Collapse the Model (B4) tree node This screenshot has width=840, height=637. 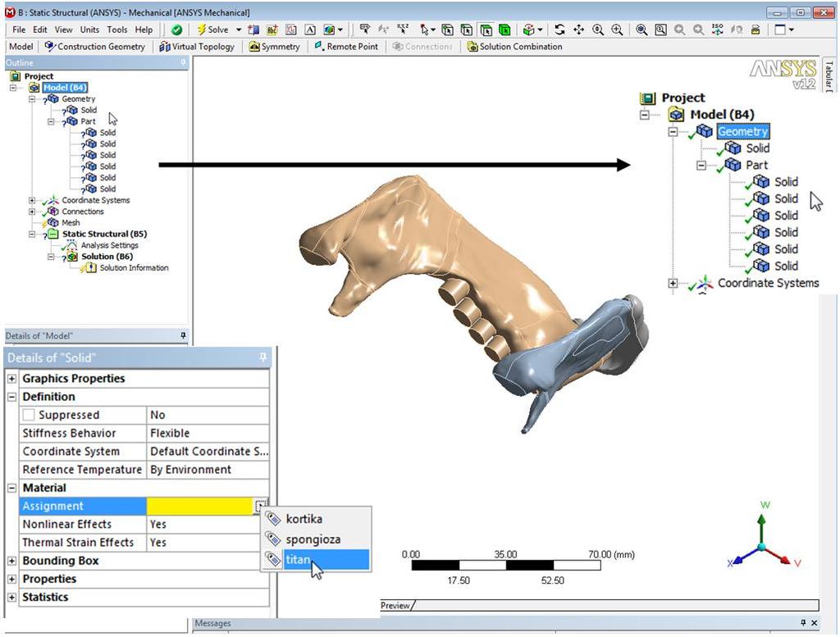click(13, 88)
